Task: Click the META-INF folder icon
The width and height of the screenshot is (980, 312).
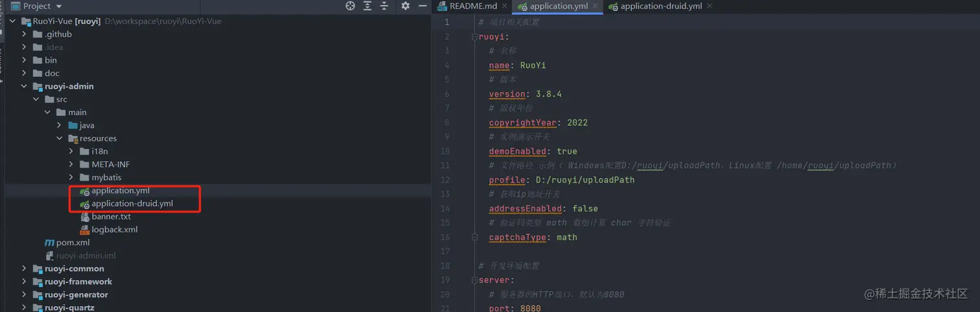Action: pos(84,164)
